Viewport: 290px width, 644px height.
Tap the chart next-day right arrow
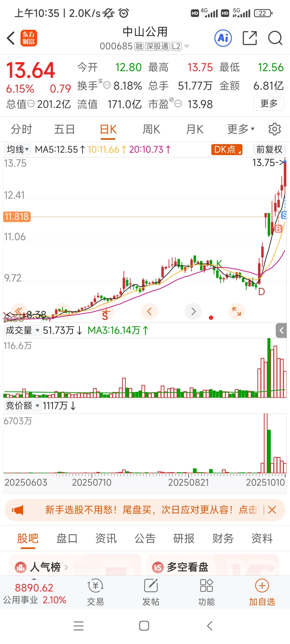pyautogui.click(x=193, y=311)
